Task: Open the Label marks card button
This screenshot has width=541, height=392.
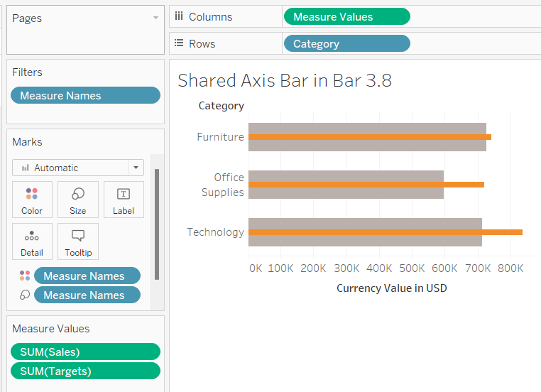Action: click(x=124, y=200)
